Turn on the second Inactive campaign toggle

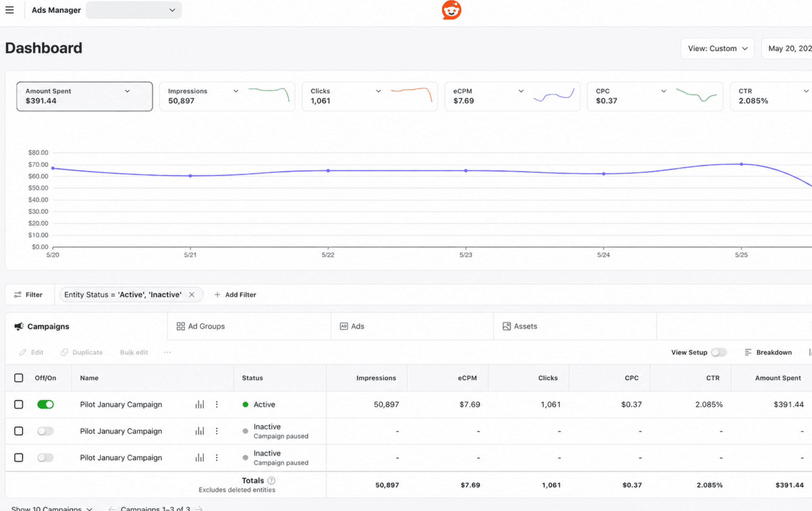point(46,458)
